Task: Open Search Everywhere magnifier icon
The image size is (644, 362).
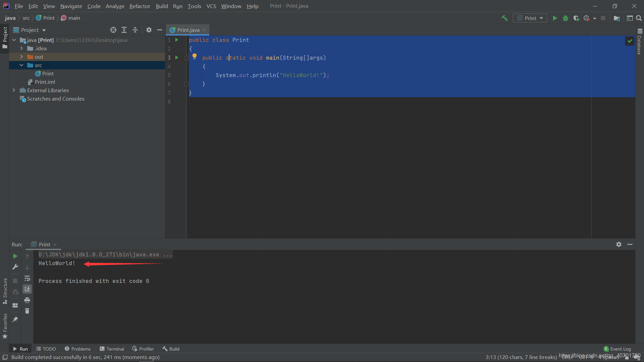Action: [639, 18]
